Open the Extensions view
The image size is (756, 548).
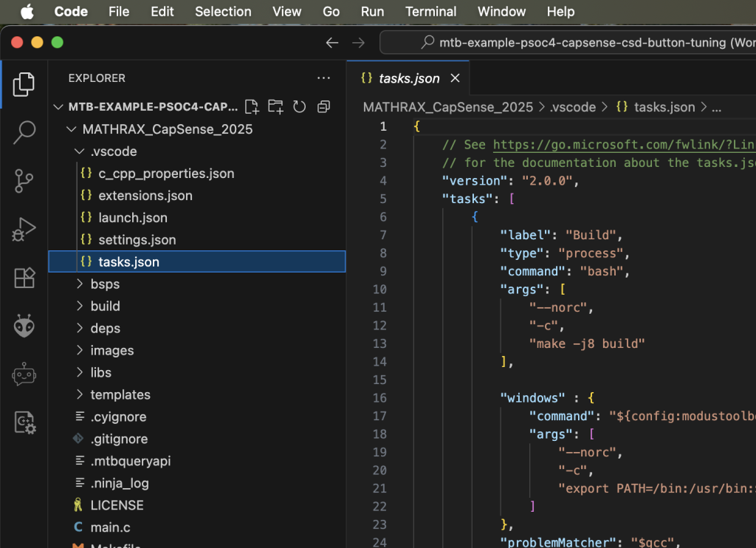[24, 278]
